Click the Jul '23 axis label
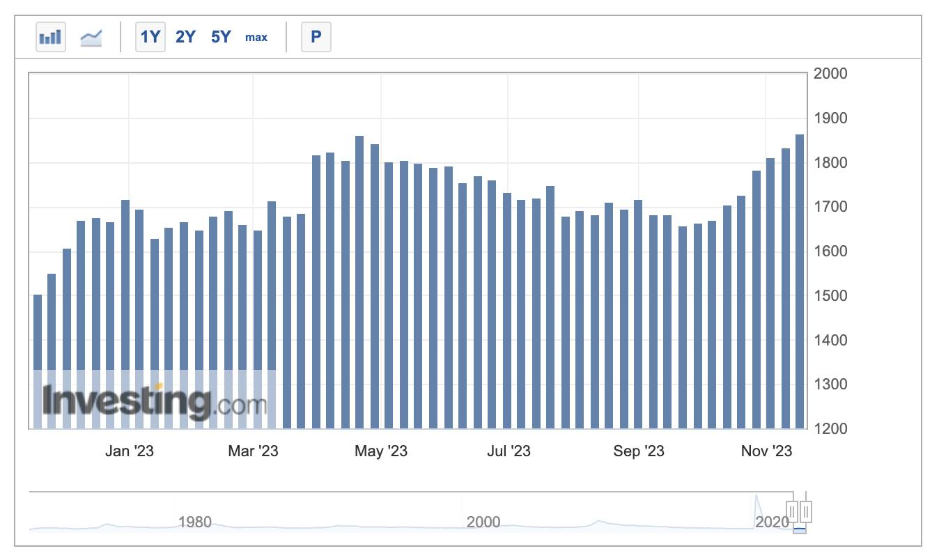Image resolution: width=939 pixels, height=560 pixels. pyautogui.click(x=509, y=451)
